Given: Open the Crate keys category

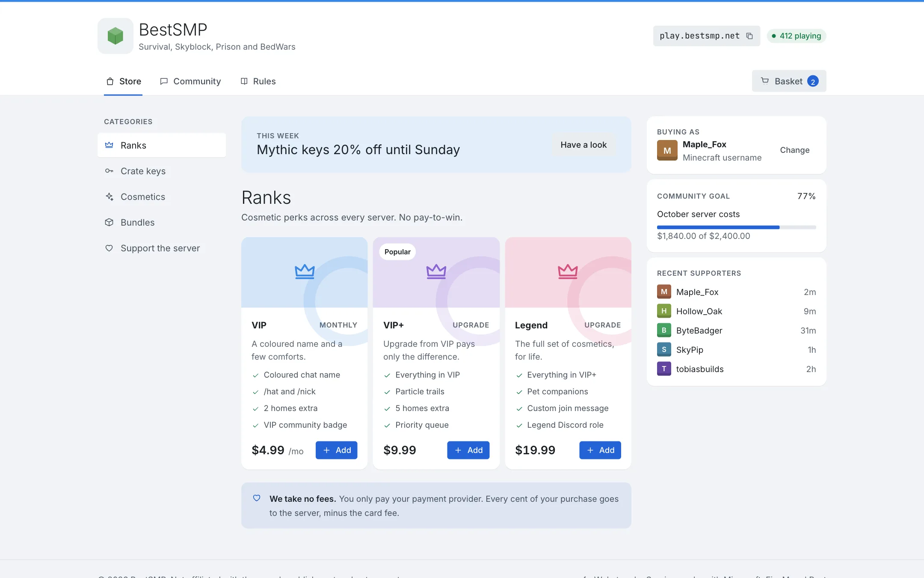Looking at the screenshot, I should pos(162,171).
